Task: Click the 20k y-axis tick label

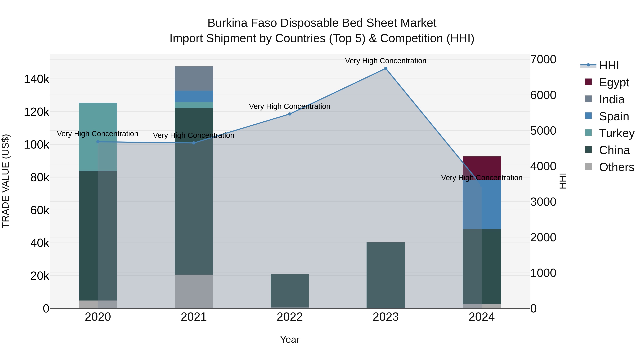Action: (40, 276)
